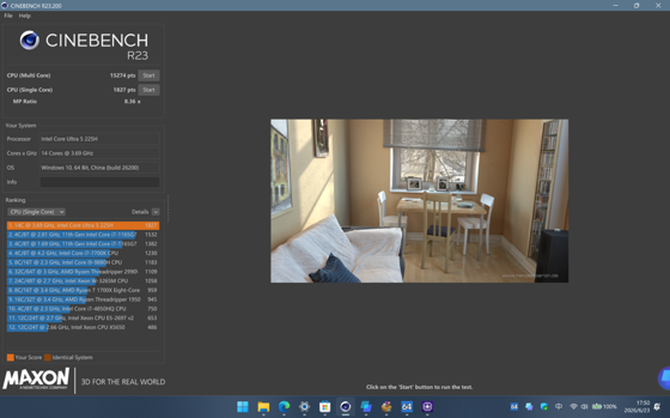This screenshot has width=670, height=418.
Task: Click the input method tray icon
Action: click(x=559, y=406)
